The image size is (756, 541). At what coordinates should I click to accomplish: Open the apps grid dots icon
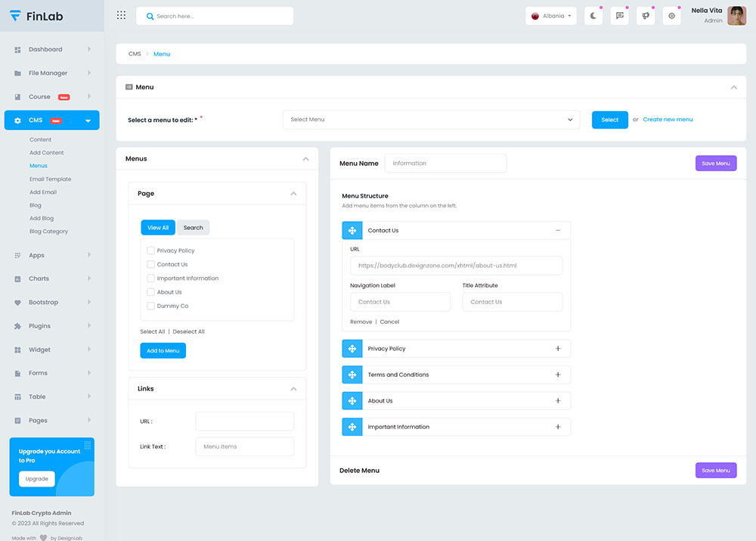[x=121, y=16]
